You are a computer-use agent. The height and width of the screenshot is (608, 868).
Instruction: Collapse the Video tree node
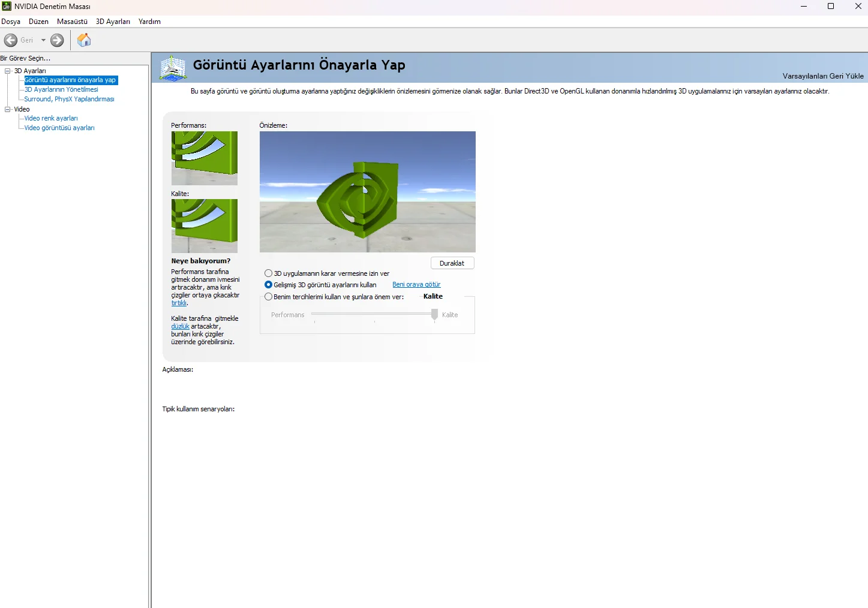tap(8, 109)
